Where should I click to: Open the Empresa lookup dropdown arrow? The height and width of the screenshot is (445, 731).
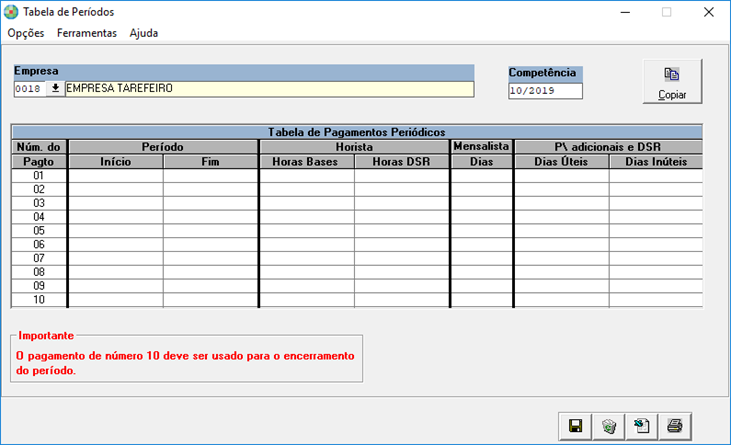[55, 88]
